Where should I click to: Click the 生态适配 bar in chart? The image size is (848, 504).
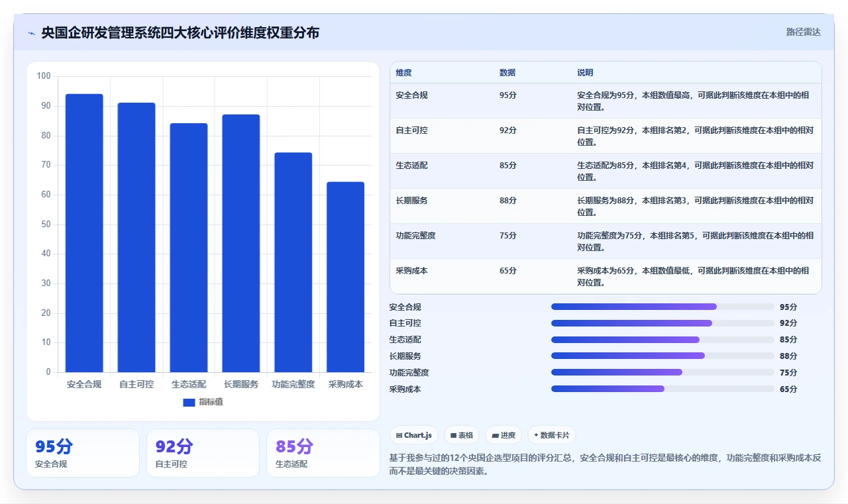[x=189, y=248]
